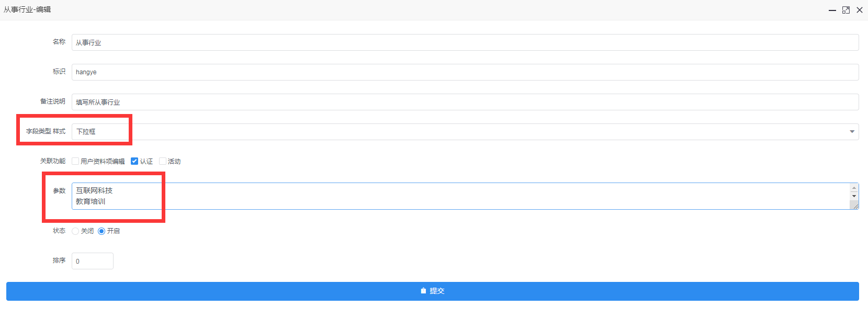The width and height of the screenshot is (868, 318).
Task: Click the 从事行业-编辑 title bar text
Action: coord(27,9)
